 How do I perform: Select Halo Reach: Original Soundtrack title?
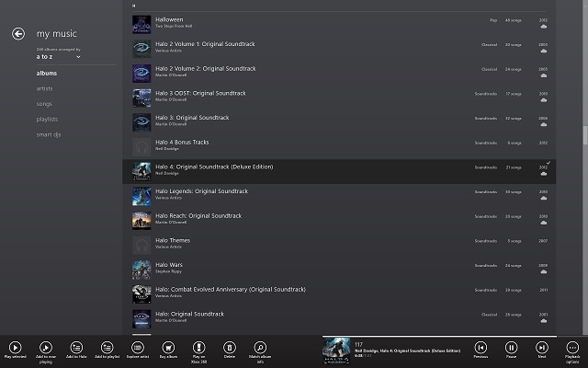pyautogui.click(x=198, y=216)
